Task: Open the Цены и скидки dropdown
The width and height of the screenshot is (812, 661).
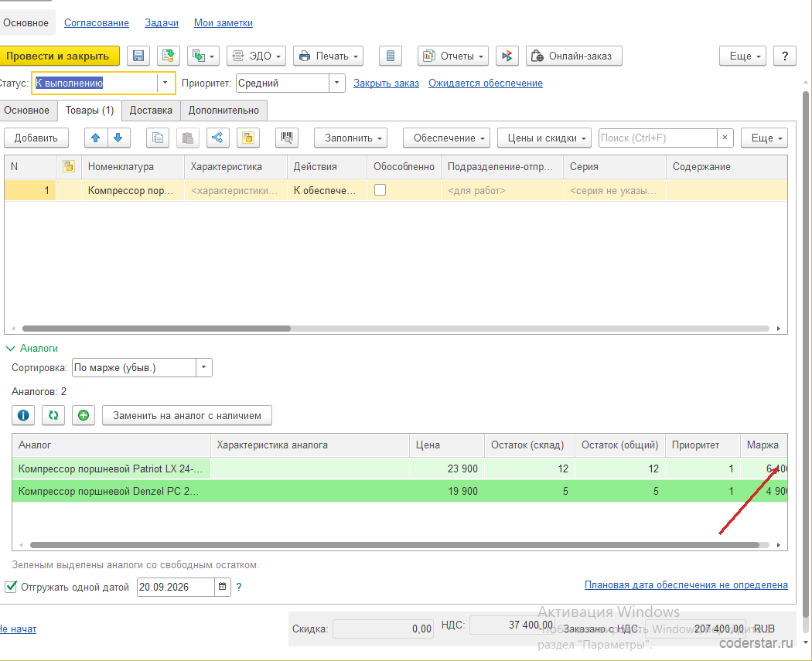Action: [x=546, y=138]
